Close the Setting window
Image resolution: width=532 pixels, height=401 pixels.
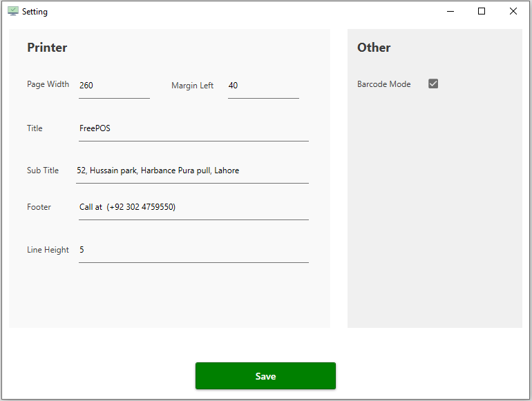pos(513,11)
